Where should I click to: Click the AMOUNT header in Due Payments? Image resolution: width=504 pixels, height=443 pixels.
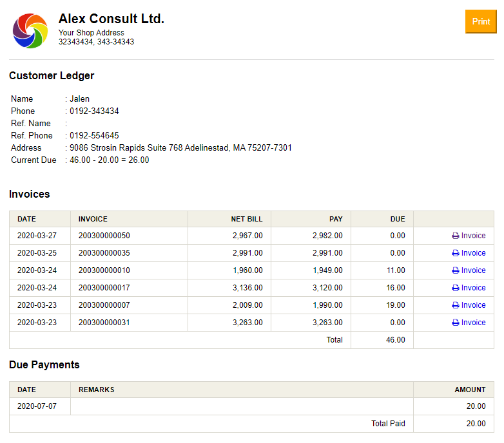pyautogui.click(x=470, y=390)
